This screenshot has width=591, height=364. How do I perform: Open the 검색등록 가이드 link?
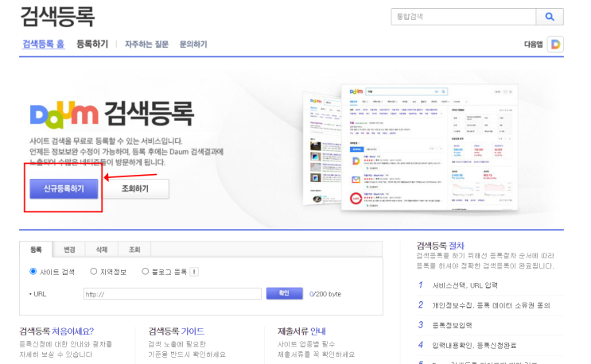pyautogui.click(x=177, y=331)
